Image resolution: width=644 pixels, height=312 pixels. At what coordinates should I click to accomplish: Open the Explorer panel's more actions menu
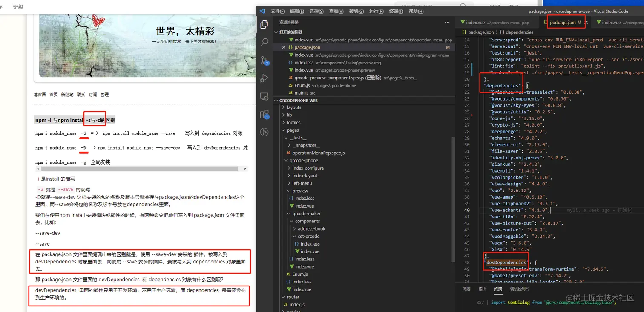(x=447, y=23)
